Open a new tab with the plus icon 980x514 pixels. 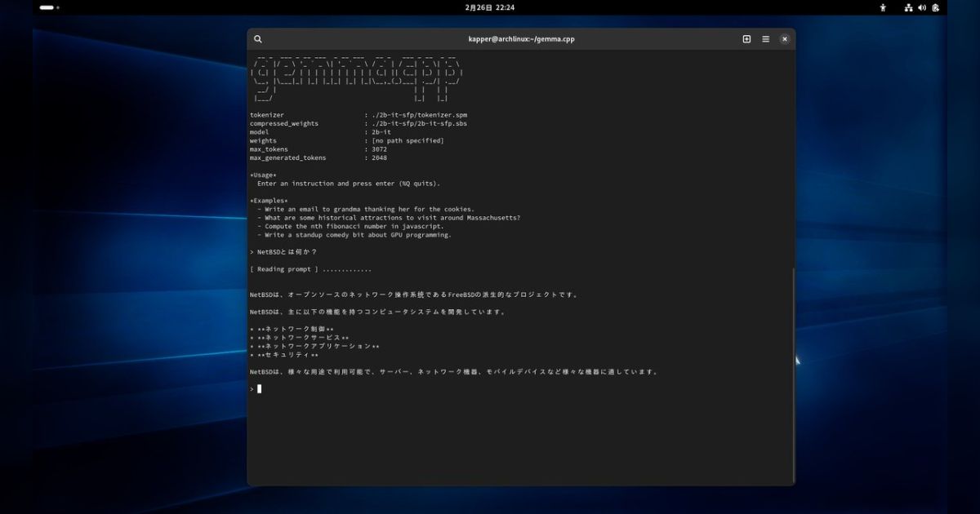(746, 38)
